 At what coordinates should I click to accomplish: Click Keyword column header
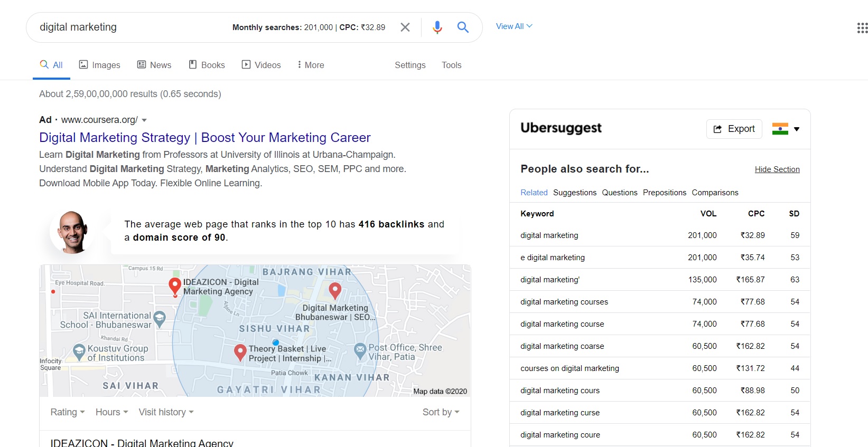537,214
